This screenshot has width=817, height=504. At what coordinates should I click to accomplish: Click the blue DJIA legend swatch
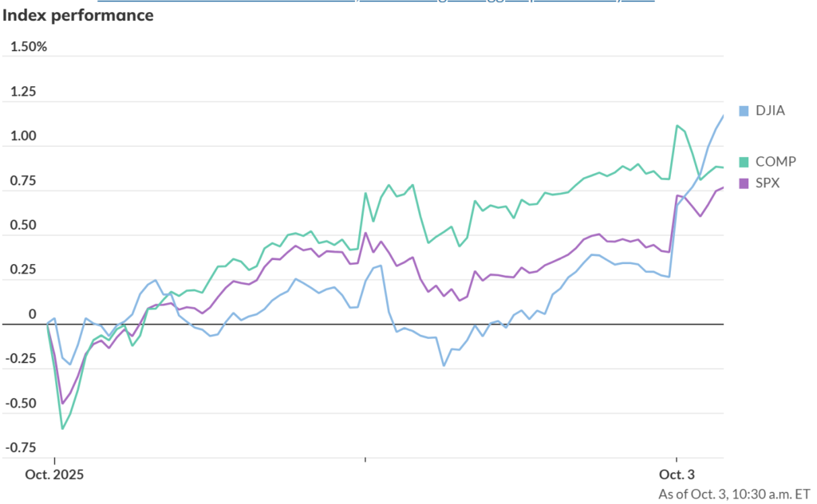(x=744, y=111)
